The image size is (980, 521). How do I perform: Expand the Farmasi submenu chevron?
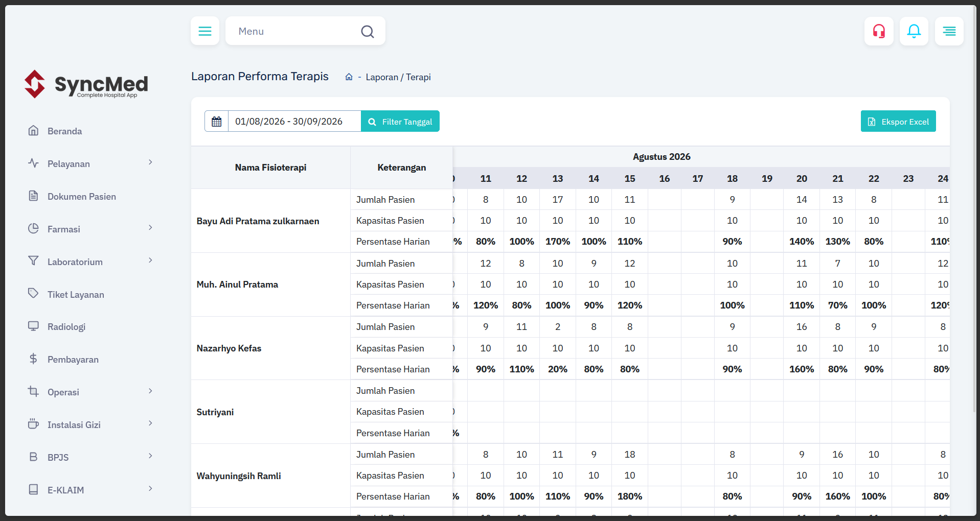[x=150, y=228]
